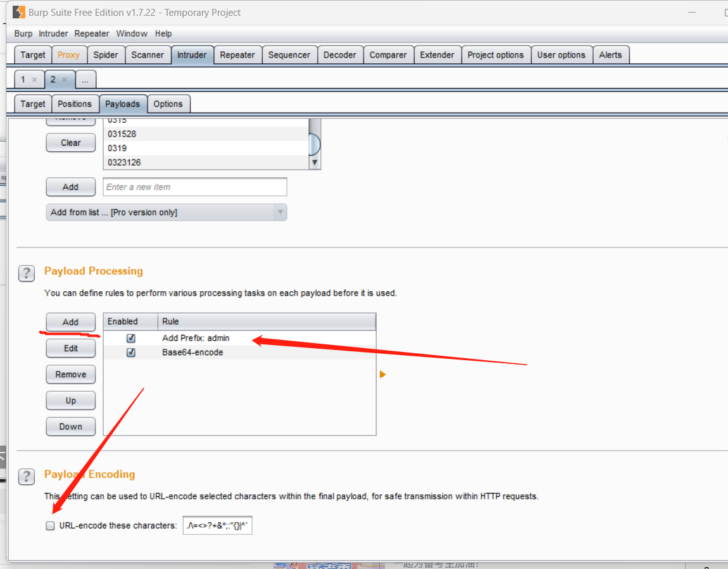Disable the Add Prefix: admin rule
The height and width of the screenshot is (569, 728).
pyautogui.click(x=131, y=339)
